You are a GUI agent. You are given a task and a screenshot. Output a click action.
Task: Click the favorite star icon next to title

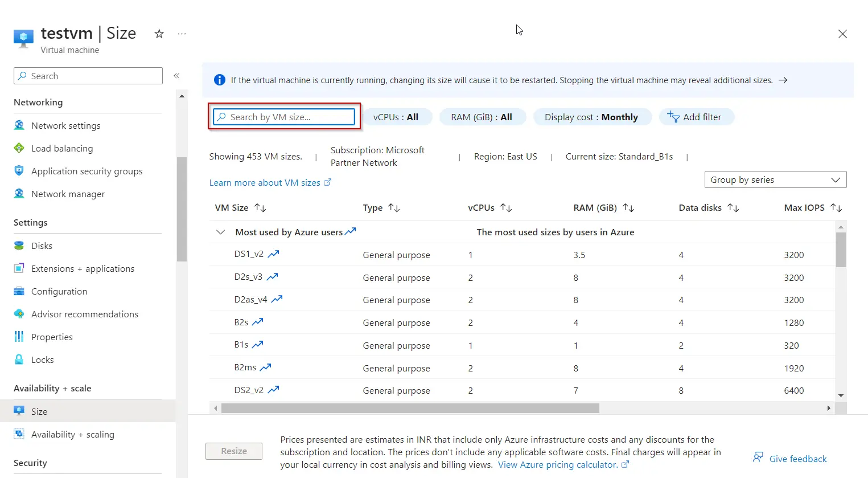(159, 34)
